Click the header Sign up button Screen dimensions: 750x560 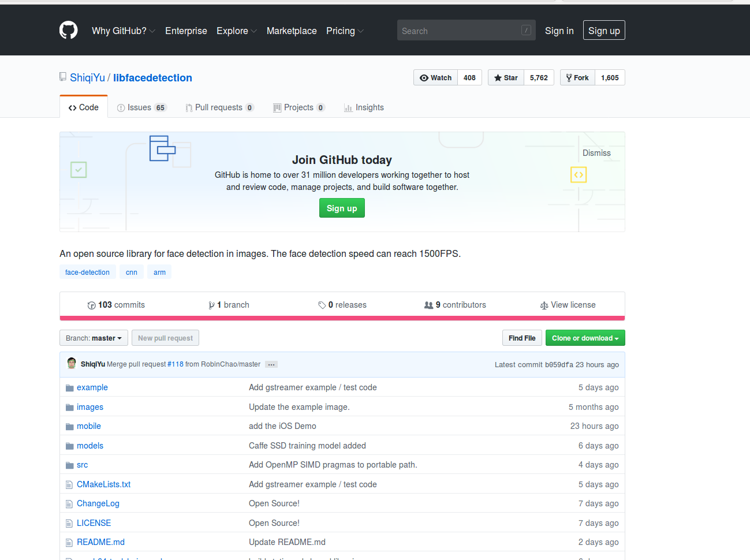pyautogui.click(x=604, y=31)
